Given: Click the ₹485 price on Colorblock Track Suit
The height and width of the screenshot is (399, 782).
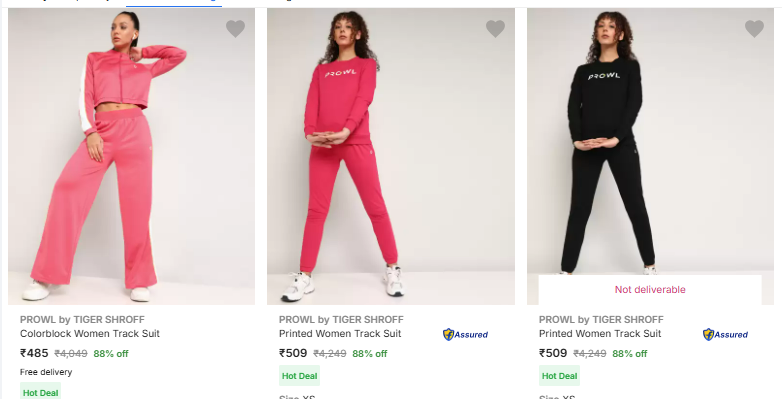Looking at the screenshot, I should [34, 353].
